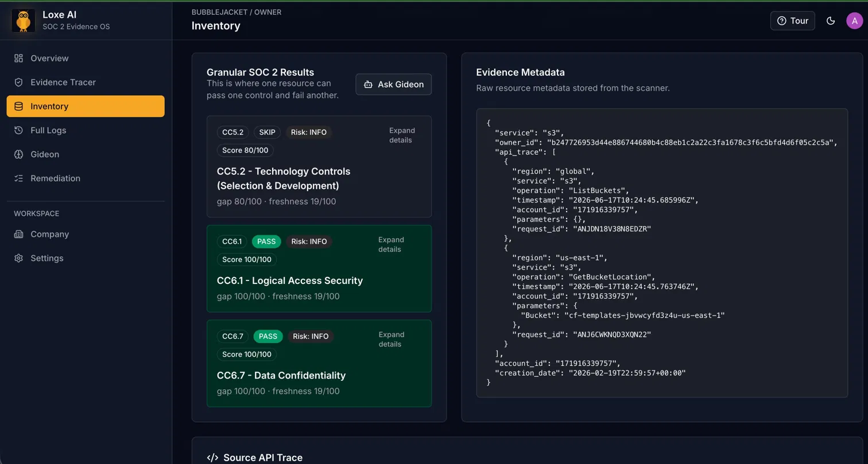
Task: Open Full Logs from the sidebar
Action: pos(86,130)
